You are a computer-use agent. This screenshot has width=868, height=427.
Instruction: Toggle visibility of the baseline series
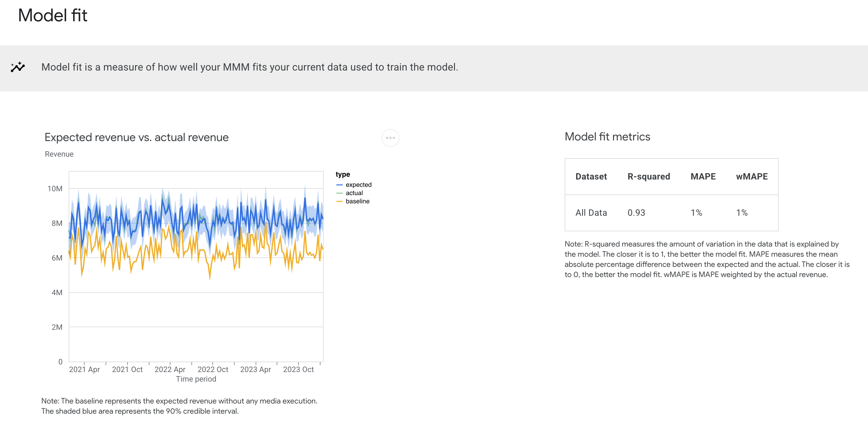(x=357, y=201)
